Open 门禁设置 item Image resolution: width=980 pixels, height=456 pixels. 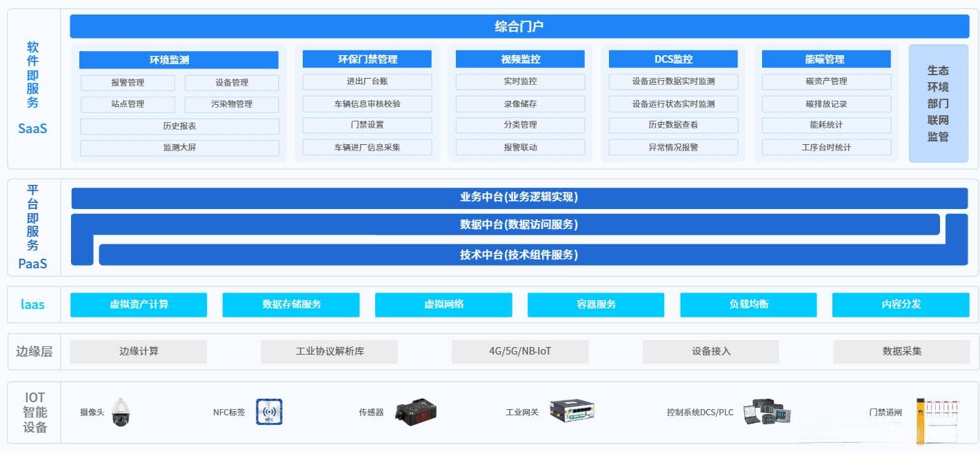point(367,125)
